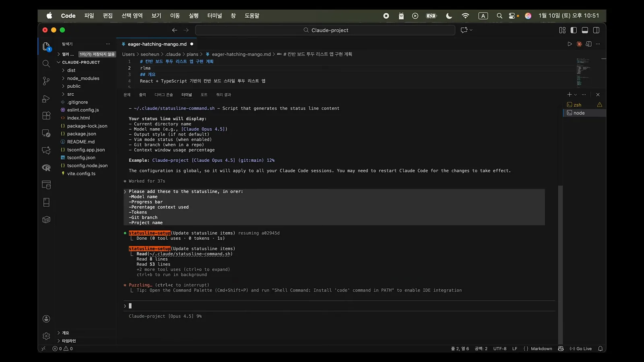Split the editor to the right

pyautogui.click(x=589, y=44)
